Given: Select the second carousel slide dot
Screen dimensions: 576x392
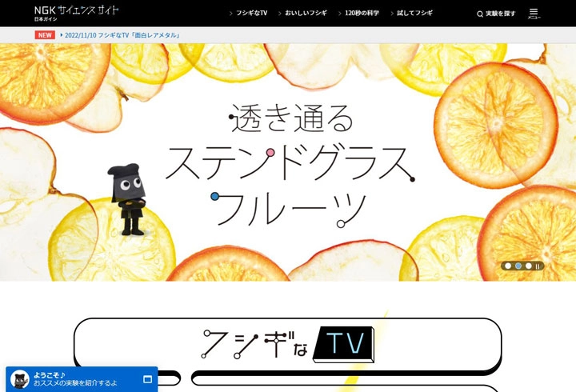Looking at the screenshot, I should [x=518, y=266].
